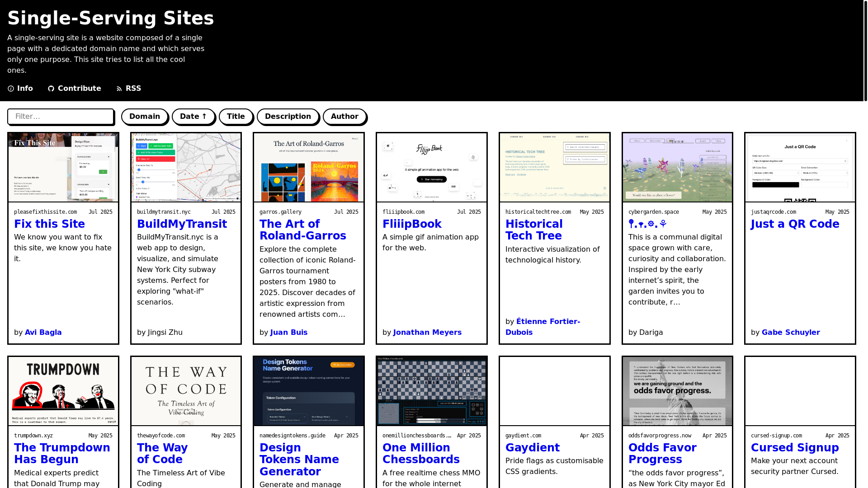The height and width of the screenshot is (488, 868).
Task: Click the Trumpdown thumbnail image
Action: [x=63, y=391]
